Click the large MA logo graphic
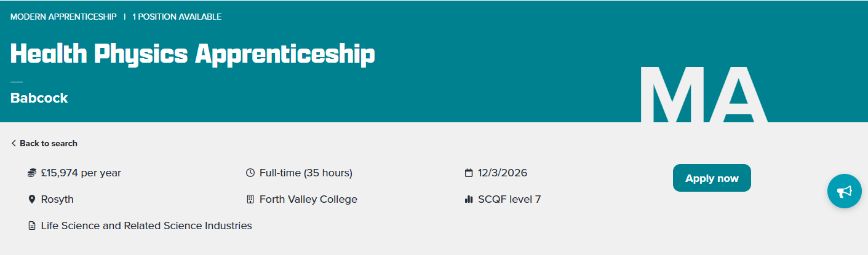This screenshot has height=255, width=868. click(x=703, y=95)
